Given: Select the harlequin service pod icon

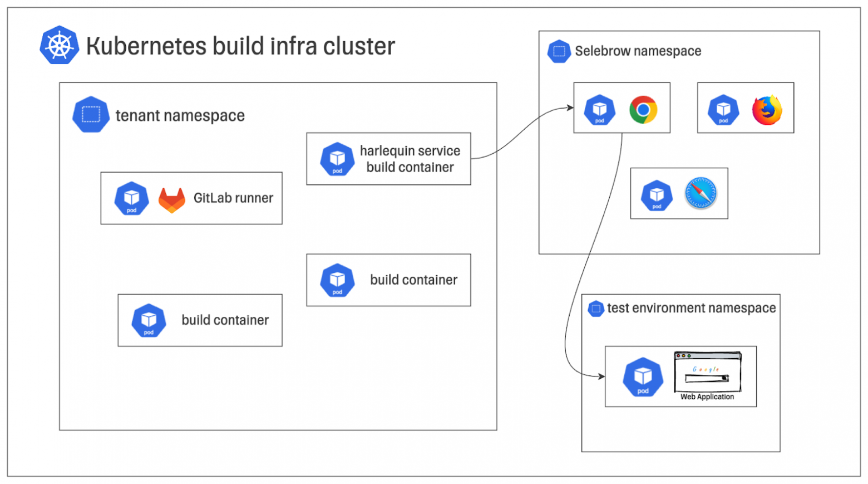Looking at the screenshot, I should point(337,159).
